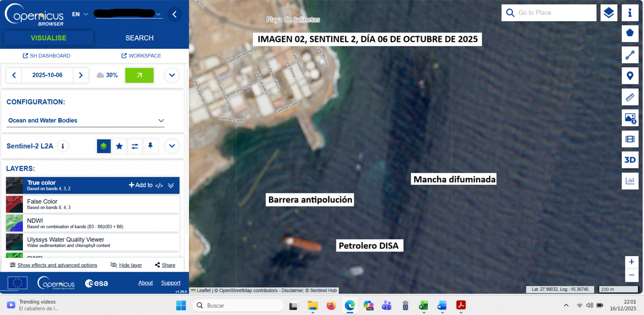644x315 pixels.
Task: Switch to the SEARCH tab
Action: [x=139, y=38]
